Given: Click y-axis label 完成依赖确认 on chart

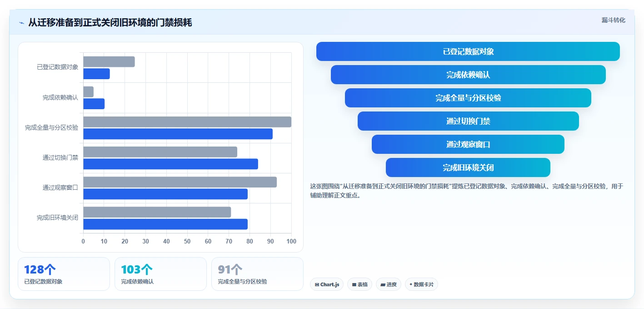Looking at the screenshot, I should point(60,97).
